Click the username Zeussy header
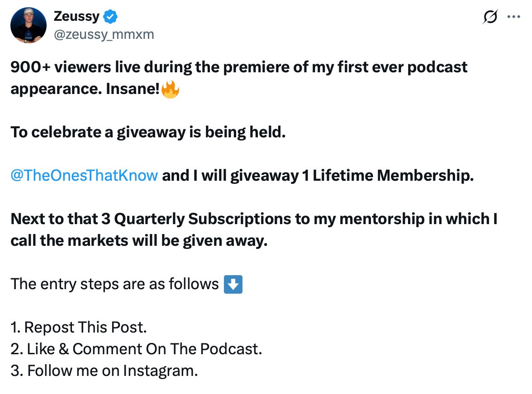This screenshot has height=394, width=532. tap(76, 16)
